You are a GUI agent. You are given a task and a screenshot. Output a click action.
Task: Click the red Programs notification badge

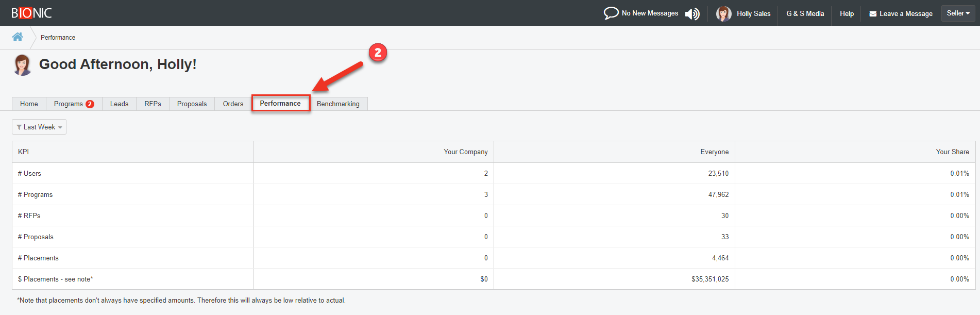[90, 104]
